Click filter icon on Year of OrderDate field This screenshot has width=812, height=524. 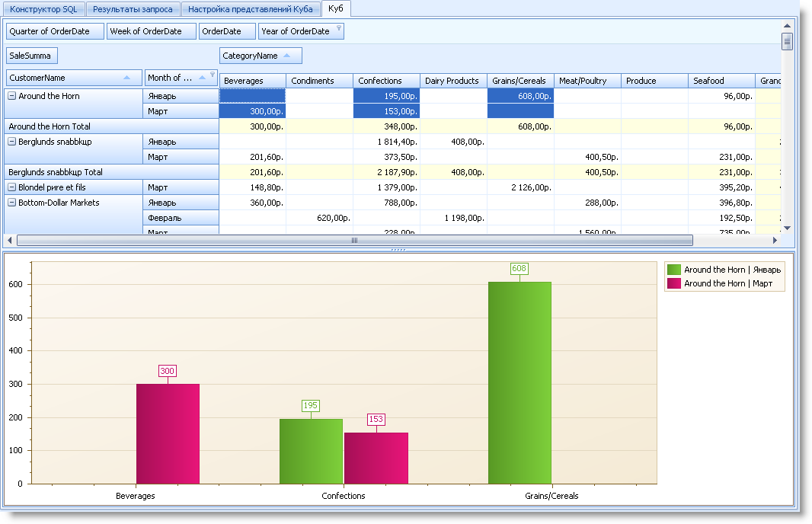(339, 28)
